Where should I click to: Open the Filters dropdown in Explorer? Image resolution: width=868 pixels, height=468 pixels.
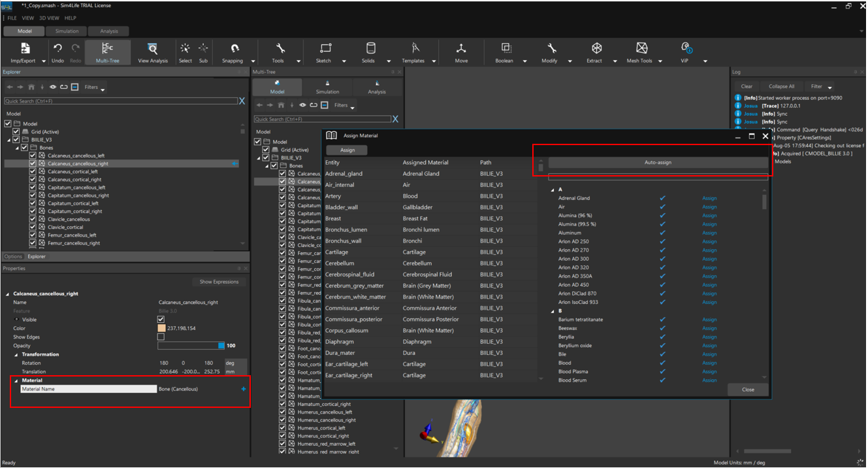pos(94,87)
